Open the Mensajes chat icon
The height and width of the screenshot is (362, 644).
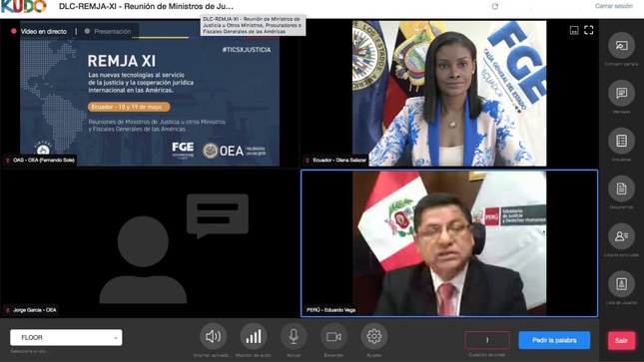[621, 93]
